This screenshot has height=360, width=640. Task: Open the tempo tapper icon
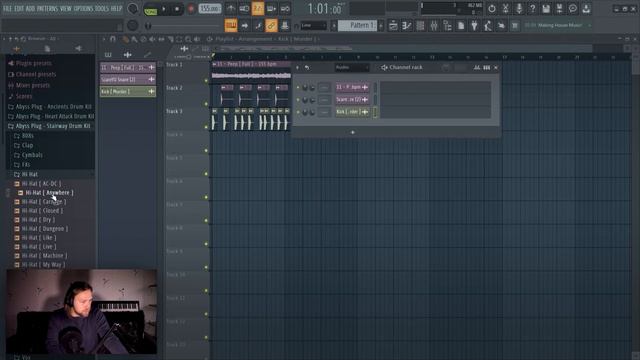tap(488, 26)
